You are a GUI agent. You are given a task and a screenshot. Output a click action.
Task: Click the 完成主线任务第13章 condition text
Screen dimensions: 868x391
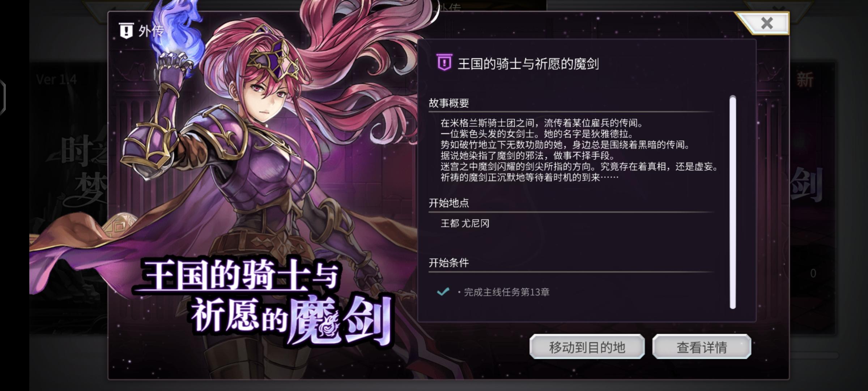(506, 292)
